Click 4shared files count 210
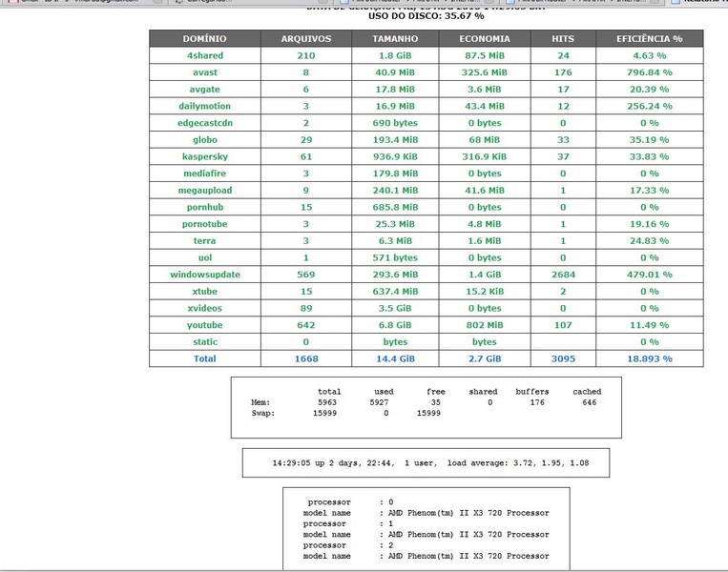728x572 pixels. (x=306, y=55)
